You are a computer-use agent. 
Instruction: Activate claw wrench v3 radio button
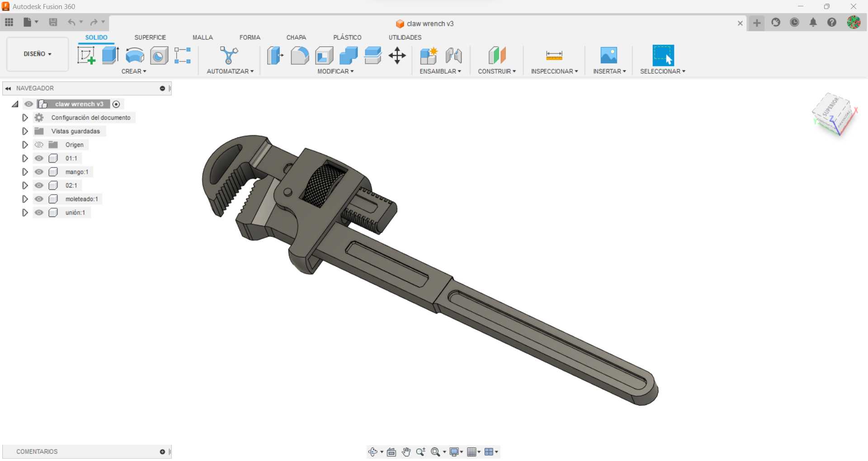point(116,104)
